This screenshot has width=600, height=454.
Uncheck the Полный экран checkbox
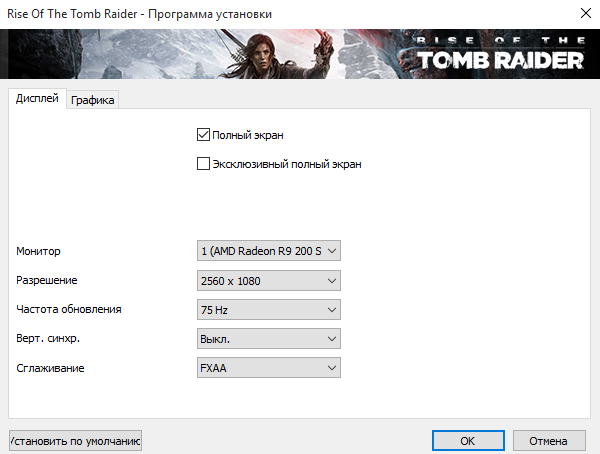(x=203, y=135)
